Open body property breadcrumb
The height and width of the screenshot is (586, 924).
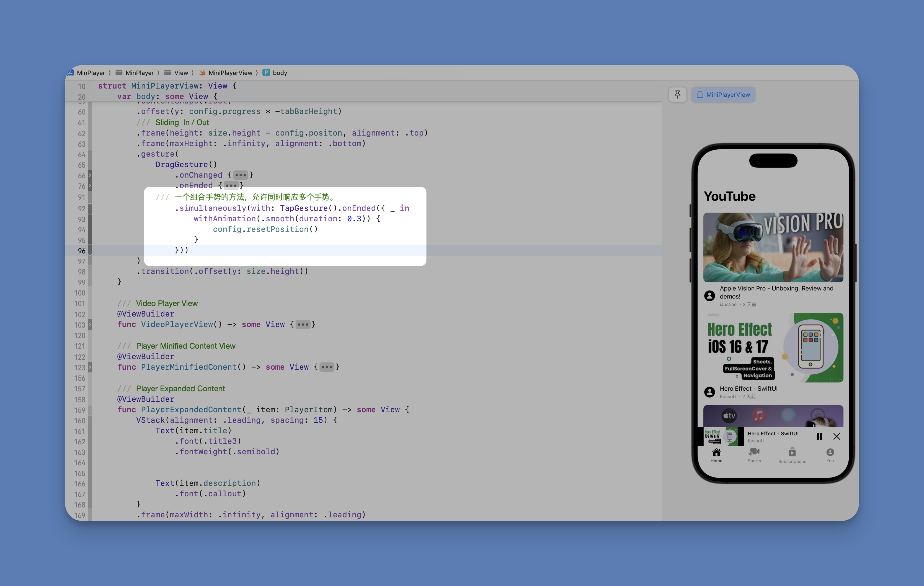[275, 73]
